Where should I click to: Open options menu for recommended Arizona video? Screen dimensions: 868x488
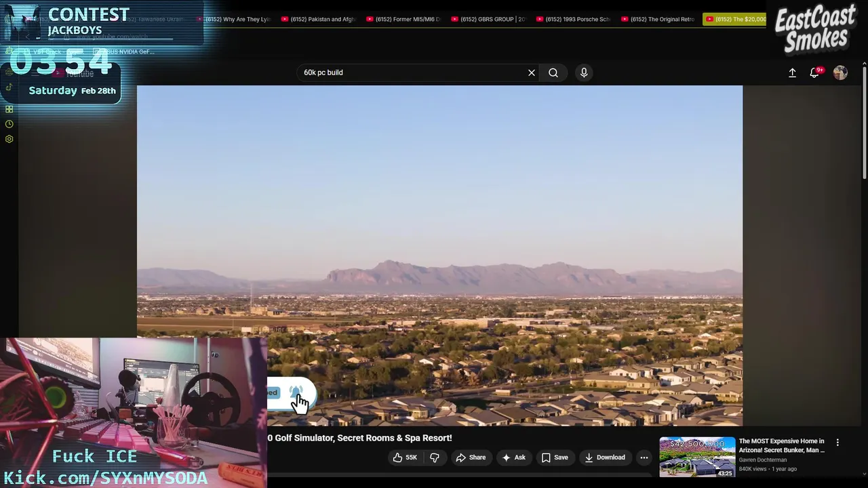click(837, 442)
